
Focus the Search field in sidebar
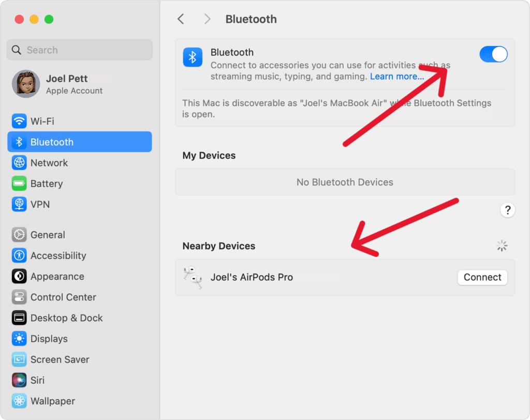click(x=80, y=50)
